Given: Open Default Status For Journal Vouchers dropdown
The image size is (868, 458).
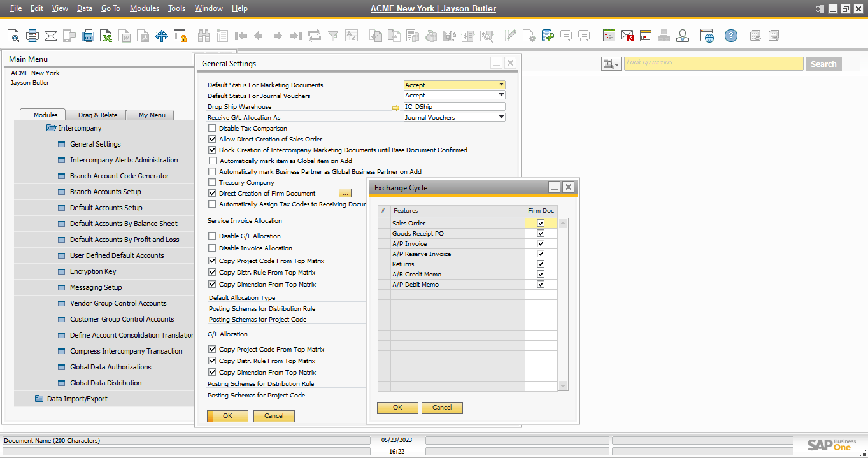Looking at the screenshot, I should [501, 96].
